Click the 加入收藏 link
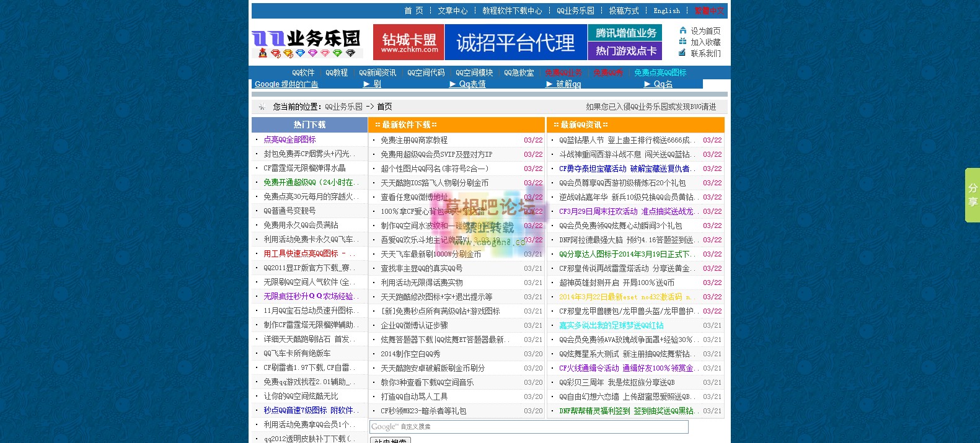Viewport: 980px width, 443px height. (705, 42)
